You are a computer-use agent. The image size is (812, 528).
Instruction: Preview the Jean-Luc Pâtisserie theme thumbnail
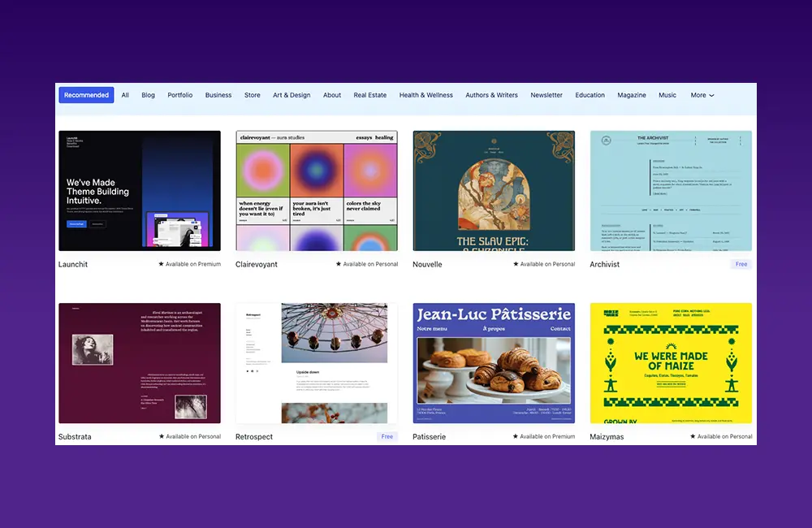point(494,363)
